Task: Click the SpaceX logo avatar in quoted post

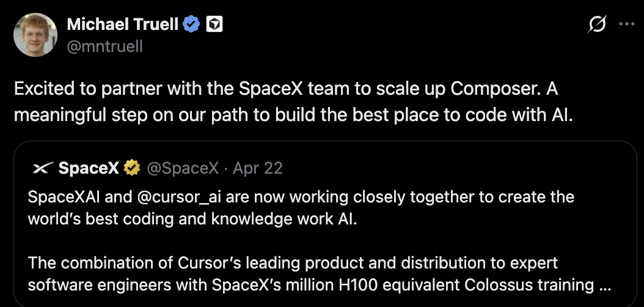Action: (x=42, y=168)
